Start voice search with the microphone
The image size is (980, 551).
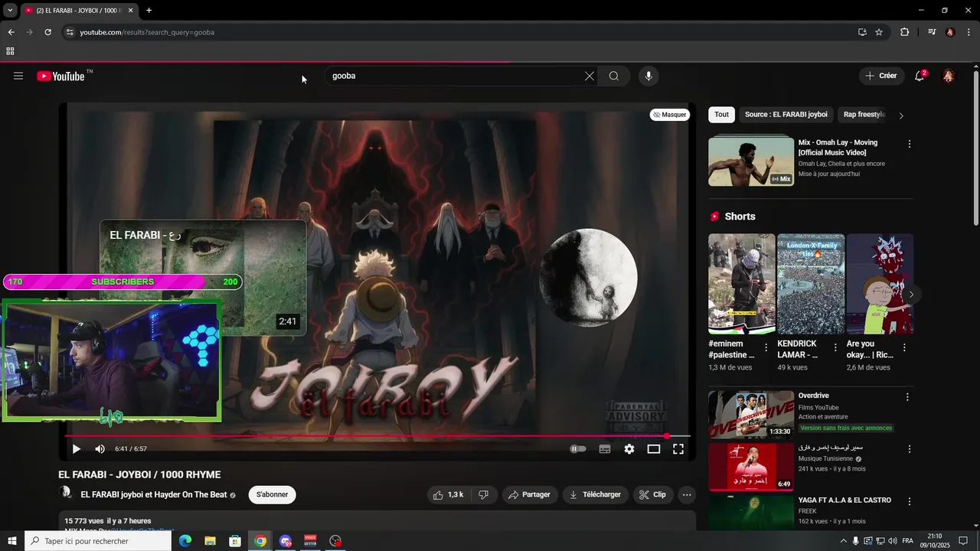coord(648,76)
